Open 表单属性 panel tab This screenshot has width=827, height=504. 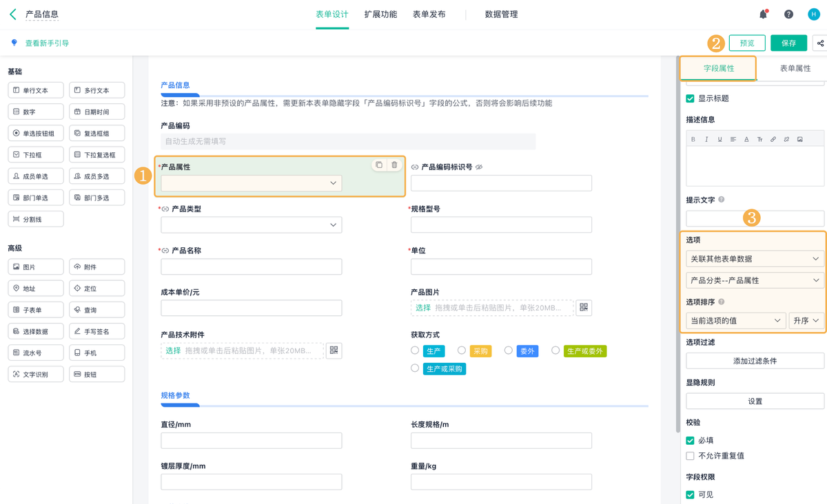pos(795,68)
